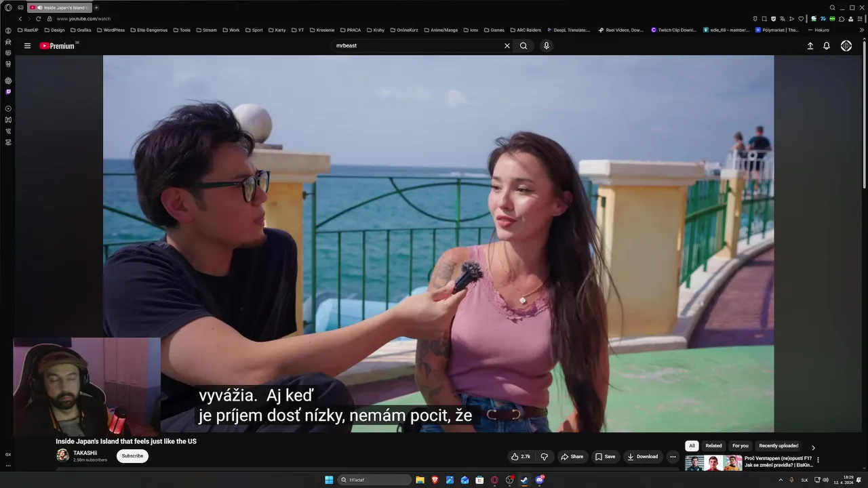Viewport: 868px width, 488px height.
Task: Open File Explorer from taskbar
Action: coord(420,480)
